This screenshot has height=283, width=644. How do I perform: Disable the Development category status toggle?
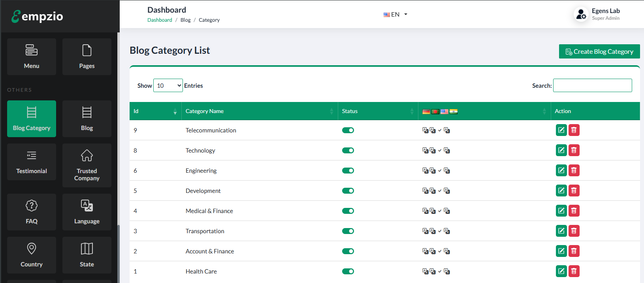(x=348, y=191)
